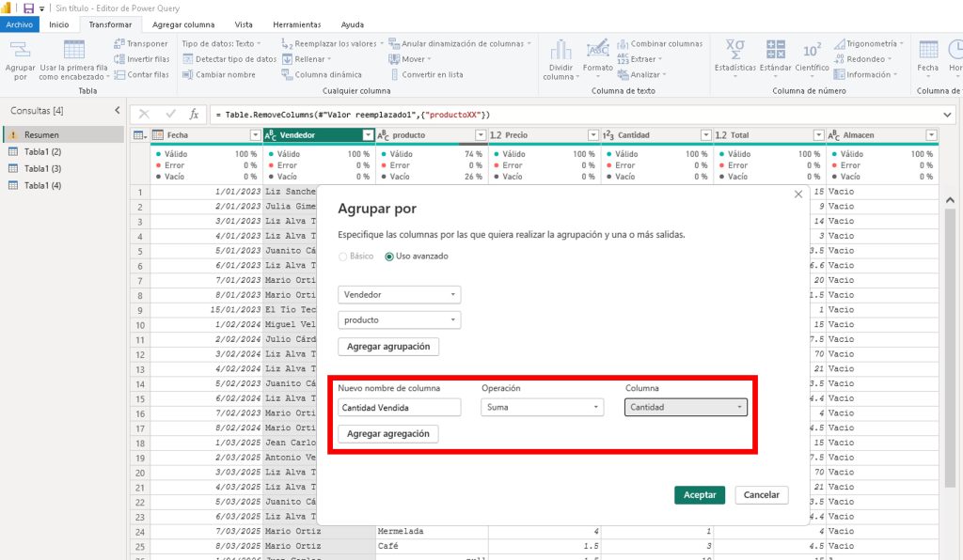Click the Agregar agregación button

[387, 434]
